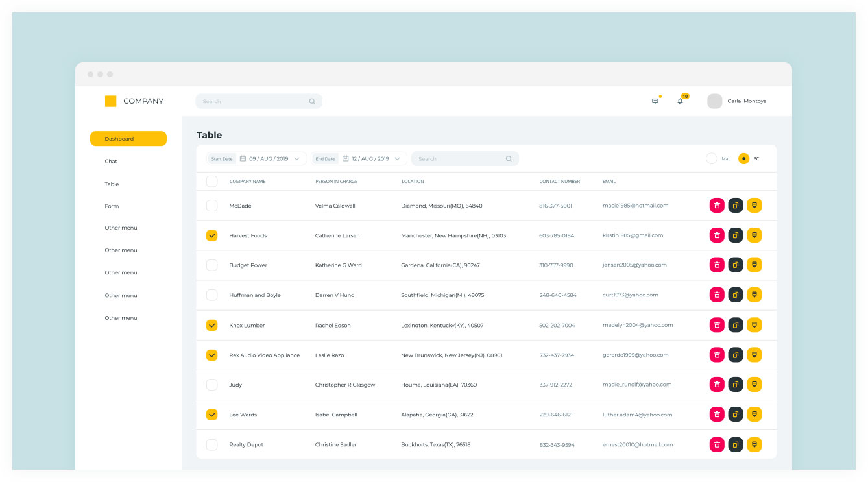Click the yellow edit icon for Lee Wards

click(754, 414)
